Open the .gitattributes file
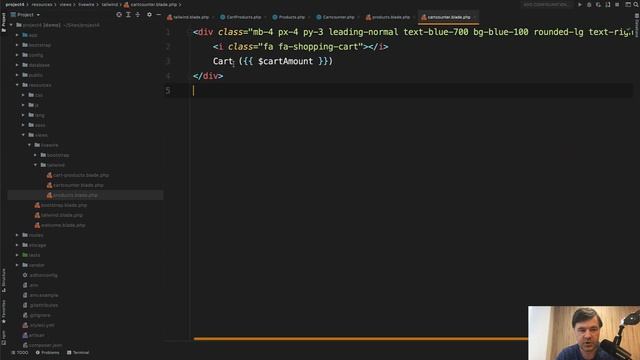Screen dimensions: 640x360 (40, 305)
